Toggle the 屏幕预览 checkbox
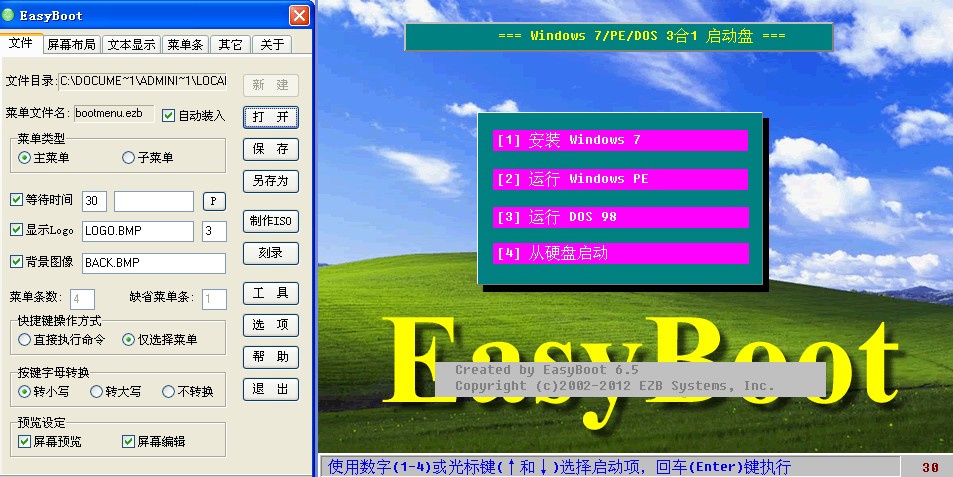 [x=24, y=442]
